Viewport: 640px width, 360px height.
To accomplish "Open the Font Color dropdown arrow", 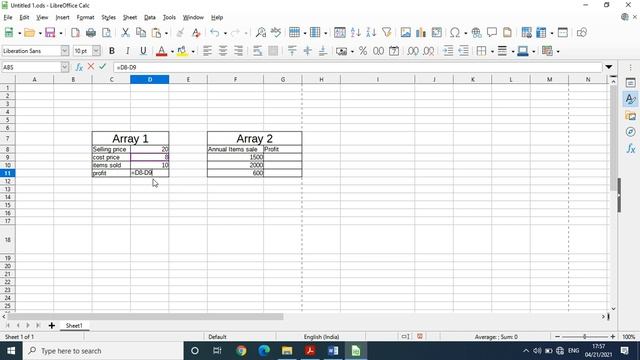I will click(x=172, y=51).
